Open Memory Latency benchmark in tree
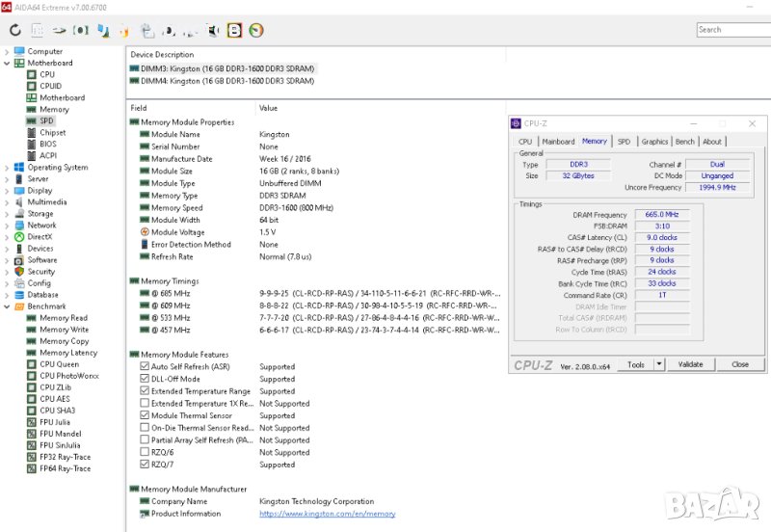Viewport: 771px width, 532px height. point(67,353)
